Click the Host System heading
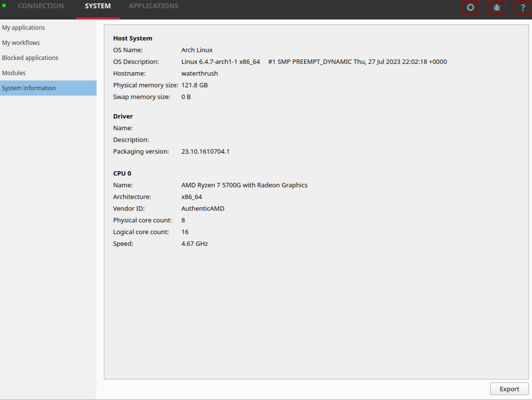The width and height of the screenshot is (532, 400). click(132, 38)
